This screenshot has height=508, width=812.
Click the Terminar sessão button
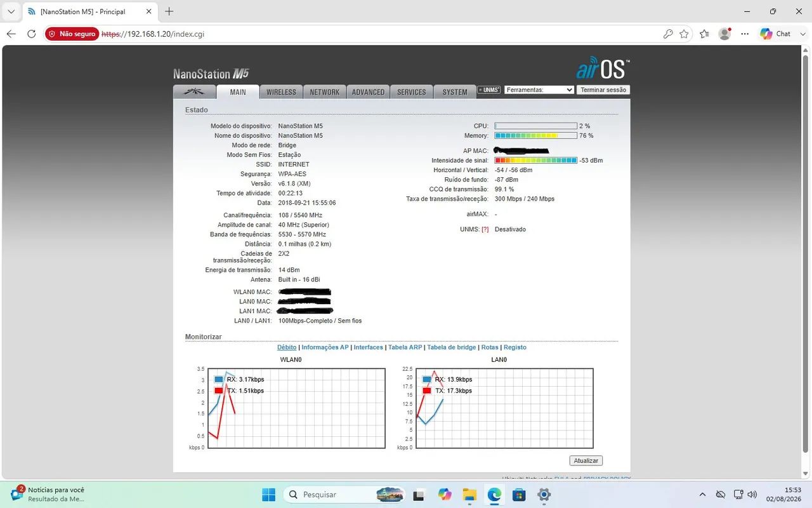(x=603, y=90)
